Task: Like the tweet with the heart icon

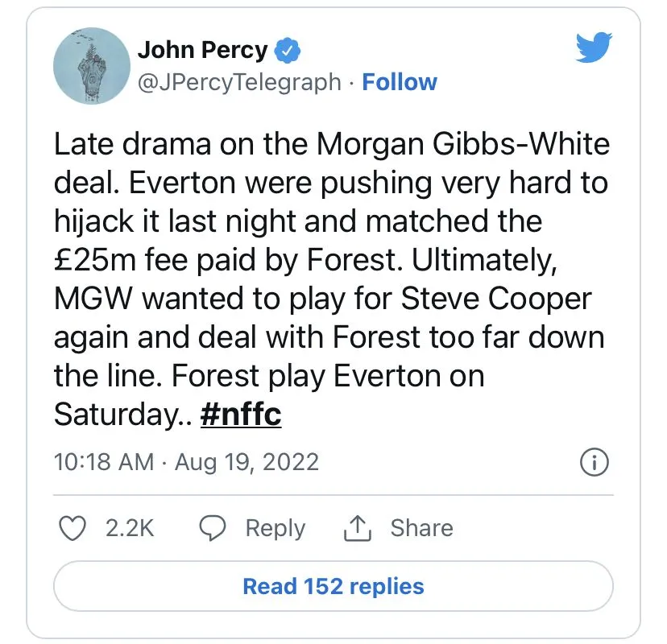Action: 74,528
